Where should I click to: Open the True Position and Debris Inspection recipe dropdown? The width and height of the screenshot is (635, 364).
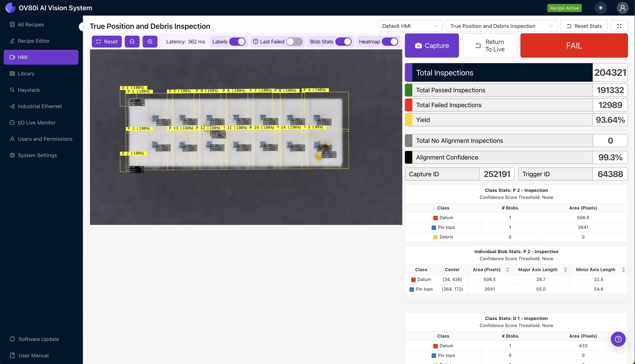(x=501, y=26)
